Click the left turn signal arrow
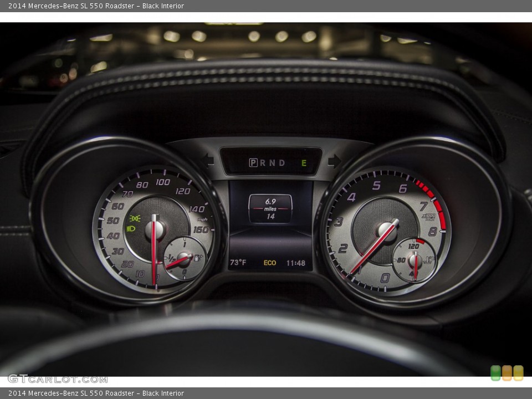 (208, 160)
